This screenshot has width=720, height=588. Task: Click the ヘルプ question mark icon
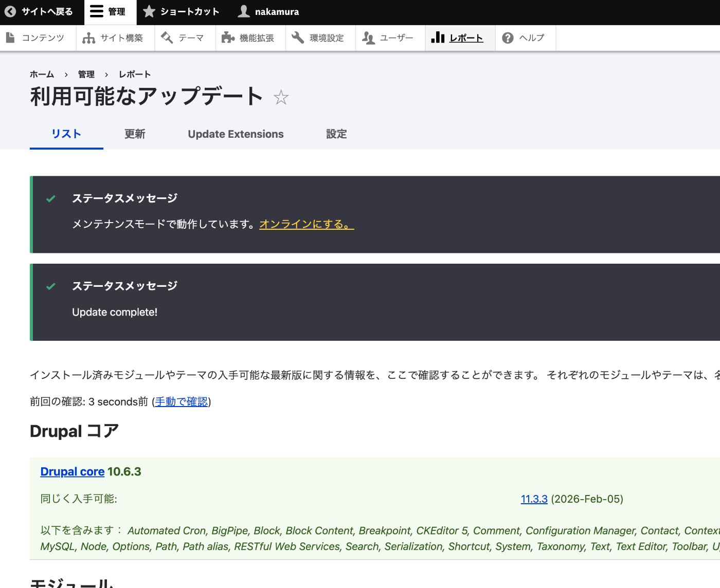508,38
